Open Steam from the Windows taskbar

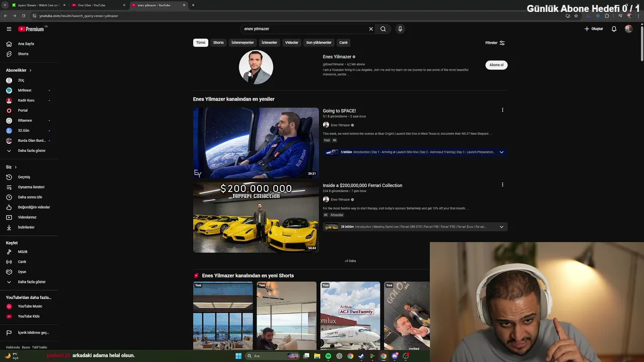pos(361,356)
